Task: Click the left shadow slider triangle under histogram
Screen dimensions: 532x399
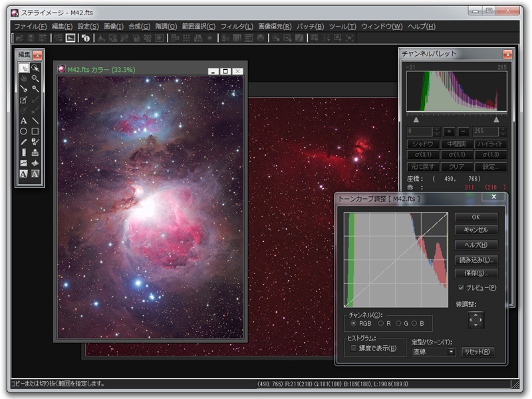Action: click(x=416, y=120)
